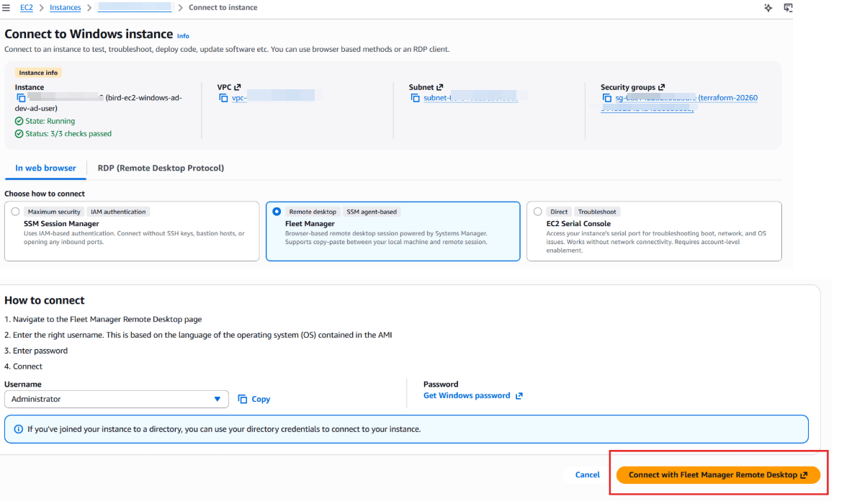Open the redacted instance ID breadcrumb

[135, 8]
